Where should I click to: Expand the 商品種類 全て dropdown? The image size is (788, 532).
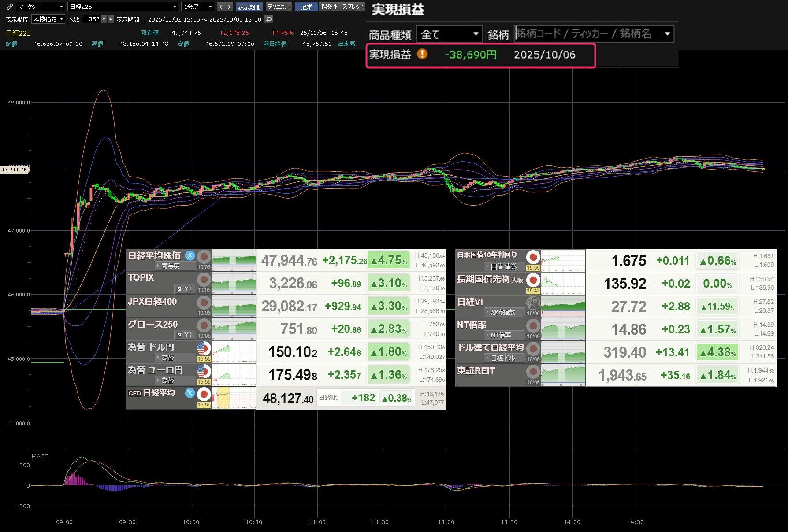(450, 34)
